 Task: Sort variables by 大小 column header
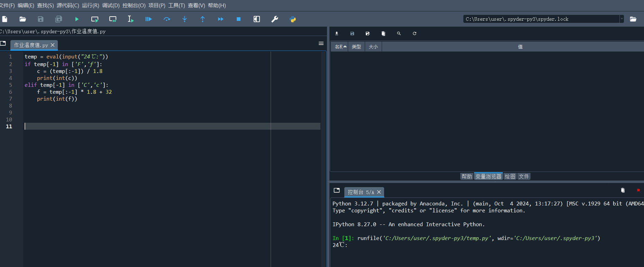373,47
